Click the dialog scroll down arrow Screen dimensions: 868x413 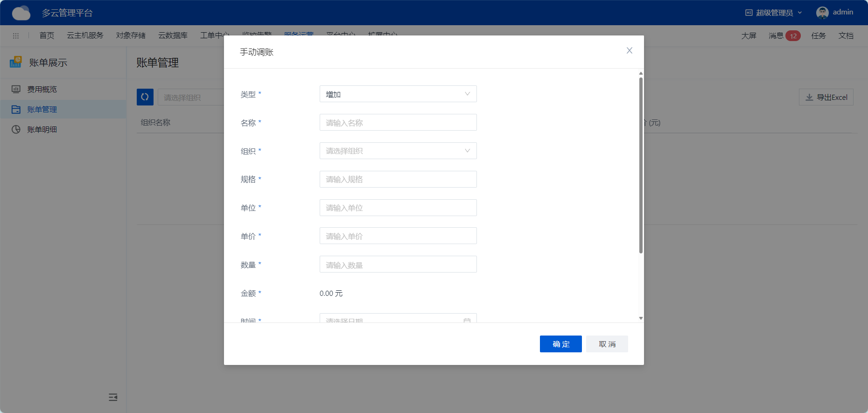click(x=641, y=318)
